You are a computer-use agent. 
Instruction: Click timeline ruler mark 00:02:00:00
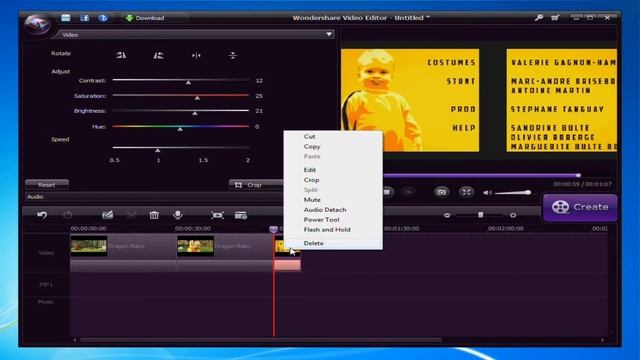pyautogui.click(x=506, y=229)
